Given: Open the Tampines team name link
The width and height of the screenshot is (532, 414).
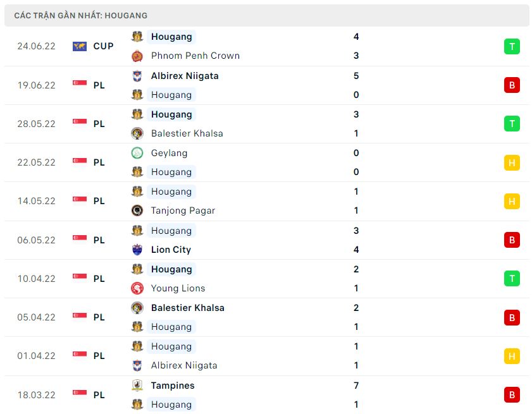Looking at the screenshot, I should (x=173, y=386).
